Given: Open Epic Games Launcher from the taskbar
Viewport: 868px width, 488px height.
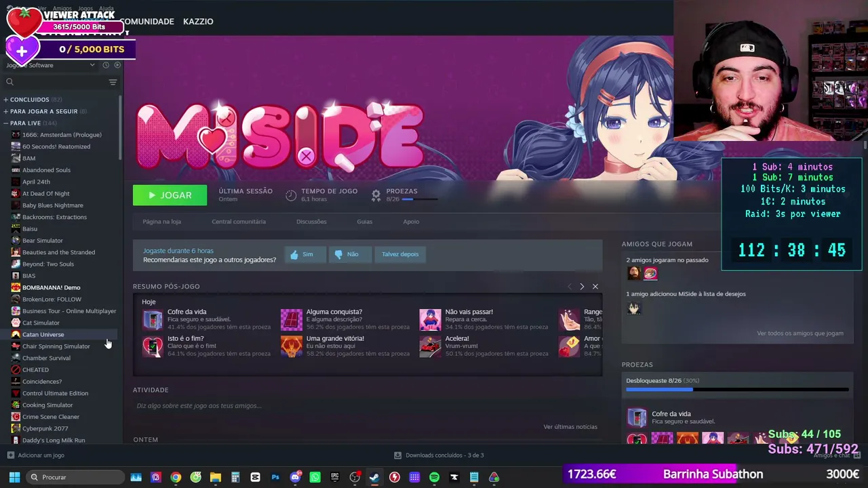Looking at the screenshot, I should pos(335,477).
